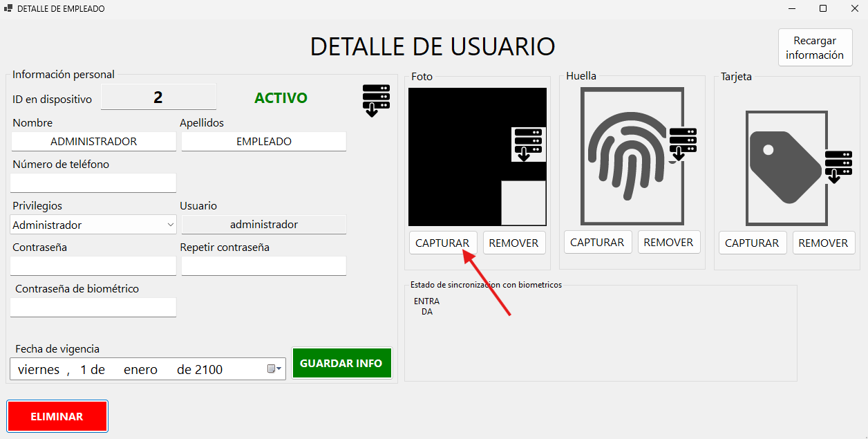The height and width of the screenshot is (439, 868).
Task: Click REMOVER under Tarjeta
Action: (824, 243)
